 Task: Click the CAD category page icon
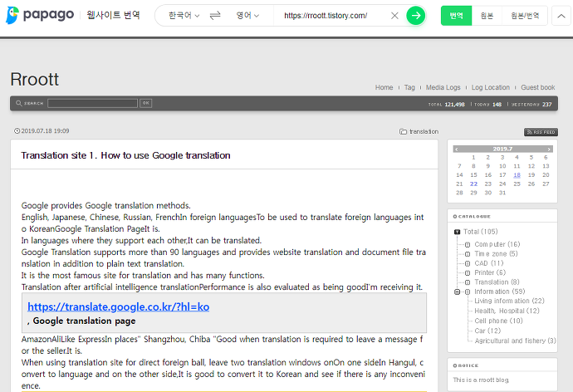(468, 263)
